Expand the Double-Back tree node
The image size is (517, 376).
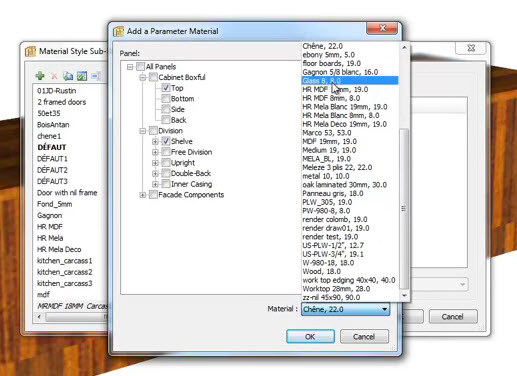(155, 174)
